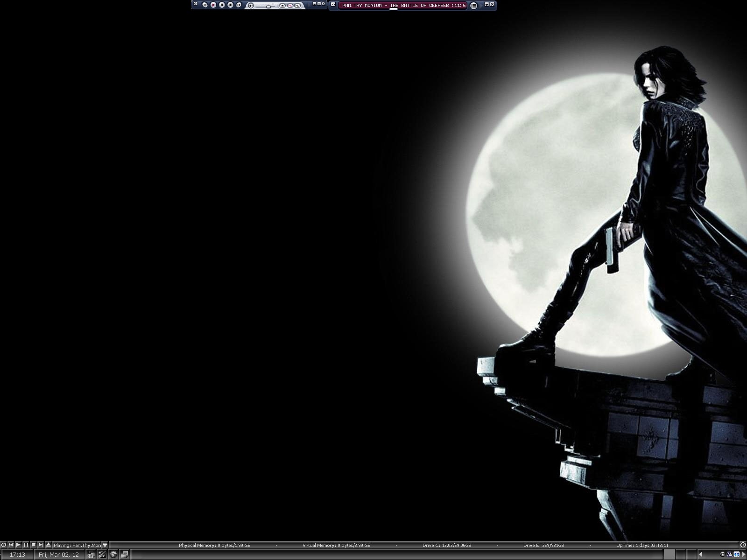
Task: Open volume control tray icon
Action: tap(737, 554)
